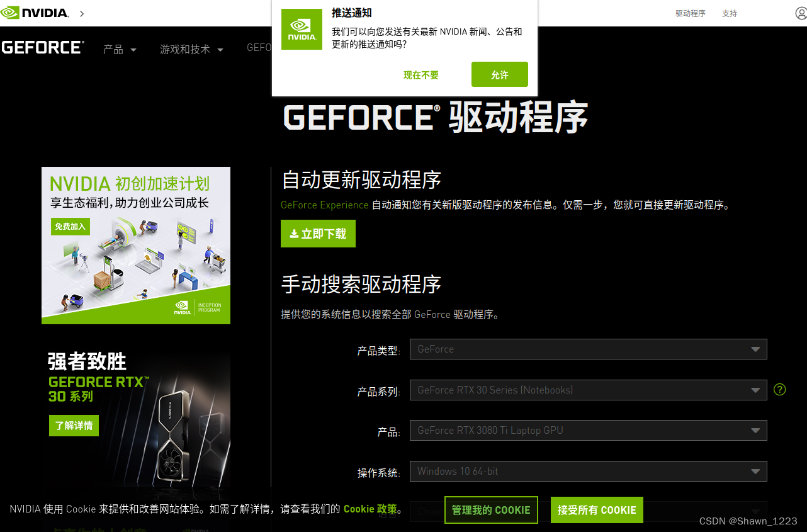Screen dimensions: 807x532
Task: Click the NVIDIA logo at top left
Action: click(x=35, y=13)
